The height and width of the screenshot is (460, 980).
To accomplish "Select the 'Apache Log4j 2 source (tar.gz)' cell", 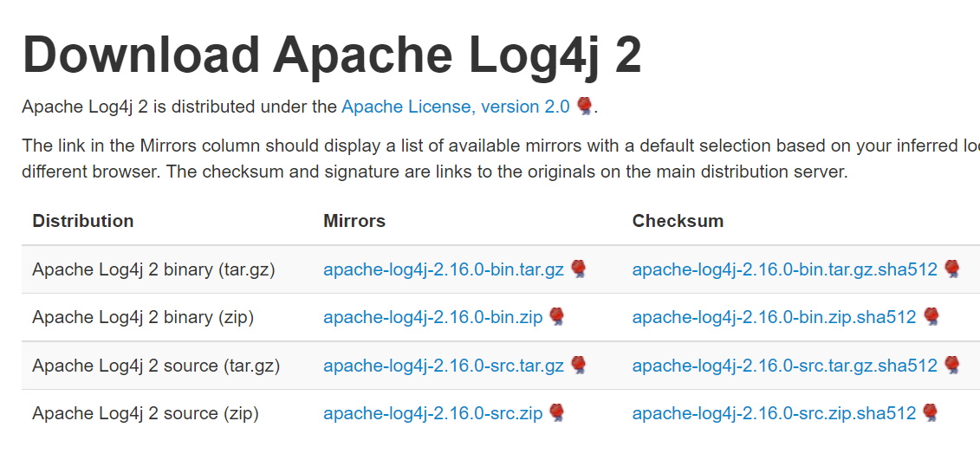I will tap(156, 366).
